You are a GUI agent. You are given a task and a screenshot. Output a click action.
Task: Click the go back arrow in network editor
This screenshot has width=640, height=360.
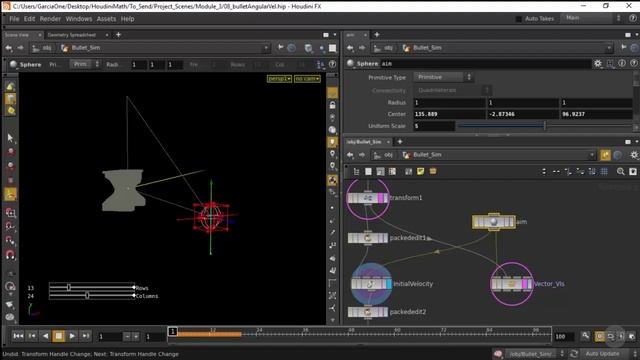click(x=350, y=155)
